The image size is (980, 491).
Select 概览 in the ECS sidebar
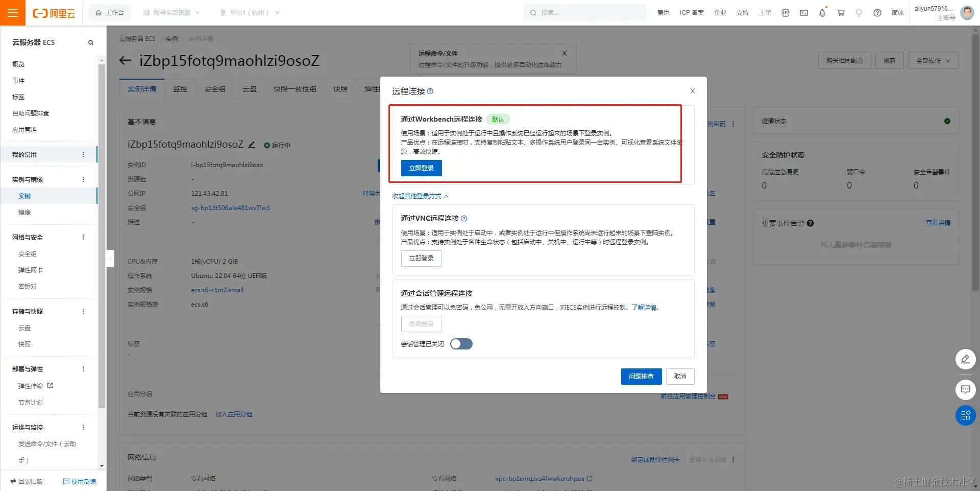click(x=18, y=64)
